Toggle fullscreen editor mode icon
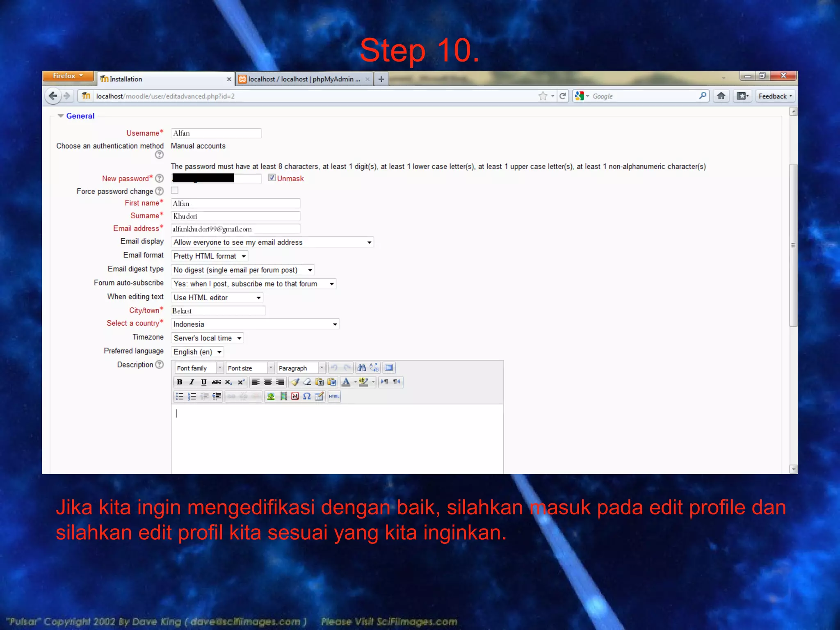The width and height of the screenshot is (840, 630). click(x=389, y=367)
